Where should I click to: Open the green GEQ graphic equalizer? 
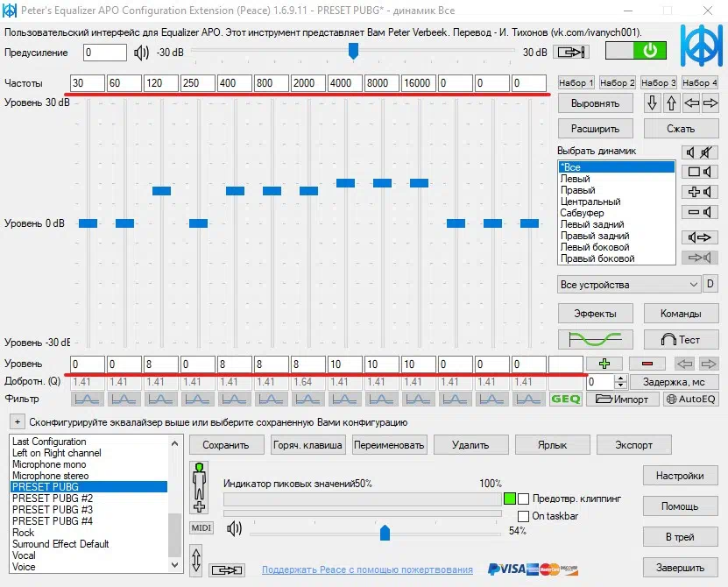565,399
